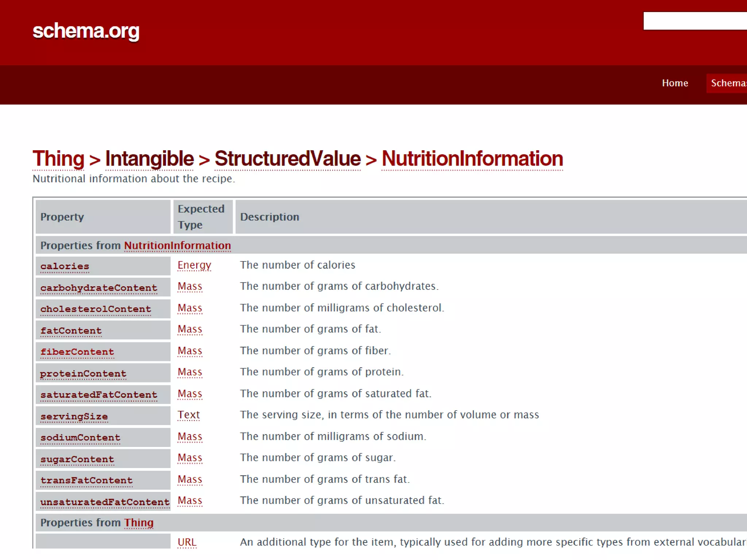Click the NutritionInformation heading link

[x=472, y=159]
